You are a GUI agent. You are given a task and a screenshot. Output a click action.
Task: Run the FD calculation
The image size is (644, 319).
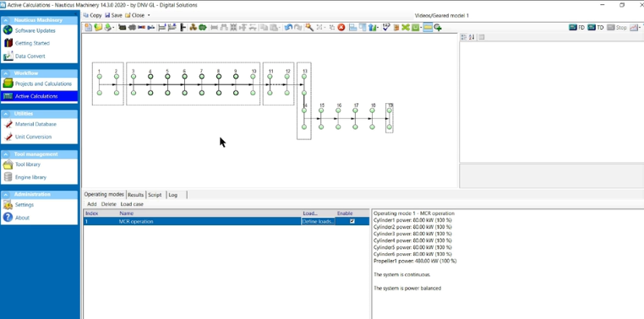(x=576, y=28)
